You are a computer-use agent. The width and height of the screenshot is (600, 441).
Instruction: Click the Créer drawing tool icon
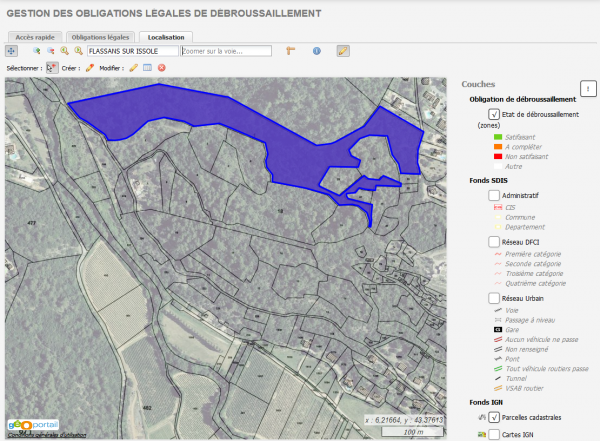click(90, 68)
